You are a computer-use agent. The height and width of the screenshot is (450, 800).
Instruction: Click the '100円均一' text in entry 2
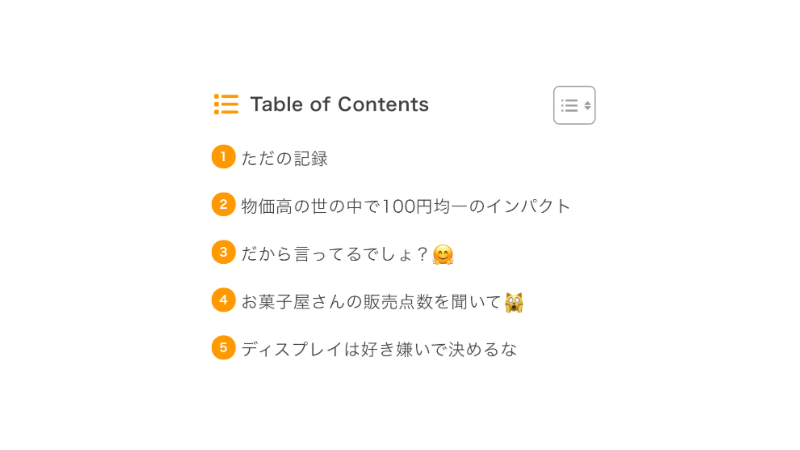click(x=425, y=206)
